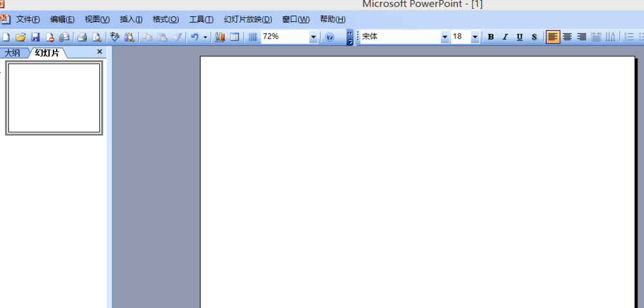Viewport: 644px width, 308px height.
Task: Open the 幻灯片放映(D) menu
Action: pos(247,19)
